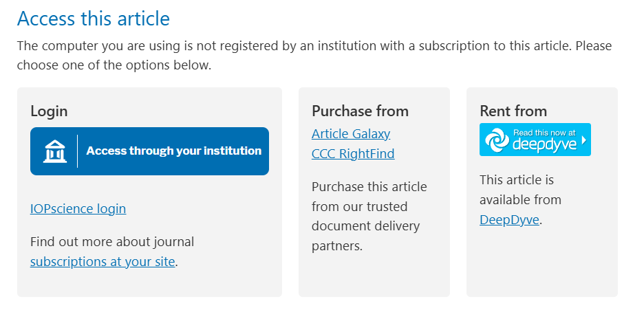Click the 'trusted document delivery partners' description text
644x319 pixels.
[x=369, y=217]
